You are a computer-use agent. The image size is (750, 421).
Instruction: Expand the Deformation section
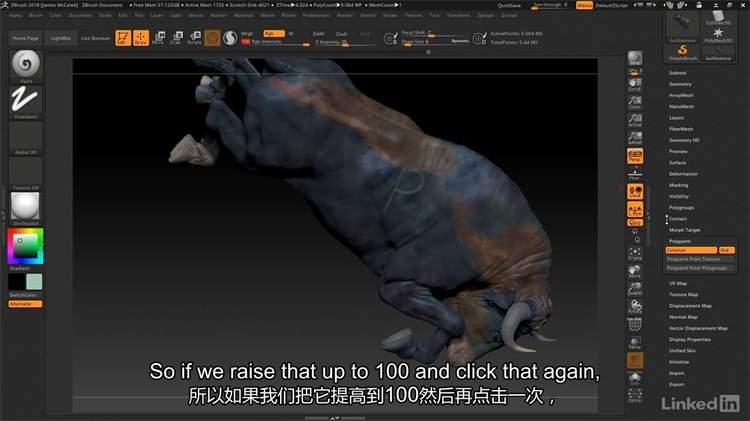683,174
